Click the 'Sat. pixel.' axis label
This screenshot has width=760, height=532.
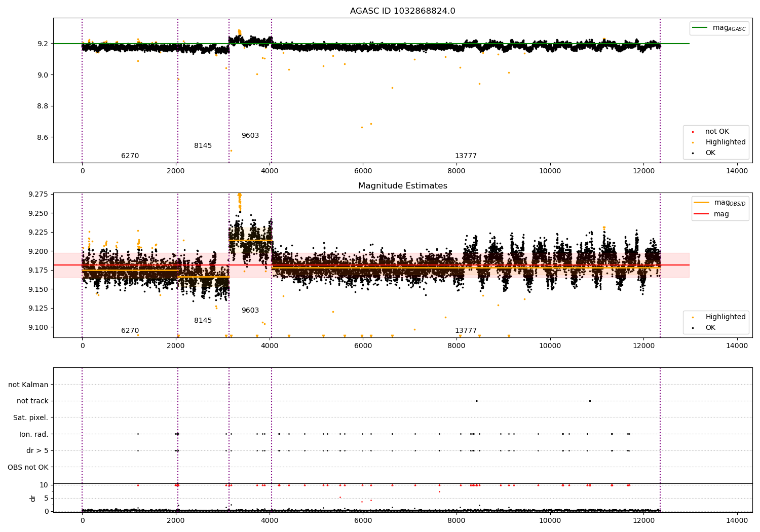(x=30, y=418)
